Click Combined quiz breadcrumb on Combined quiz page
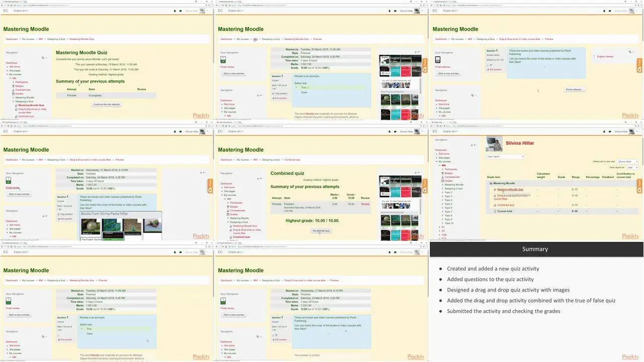This screenshot has width=644, height=362. pos(292,160)
